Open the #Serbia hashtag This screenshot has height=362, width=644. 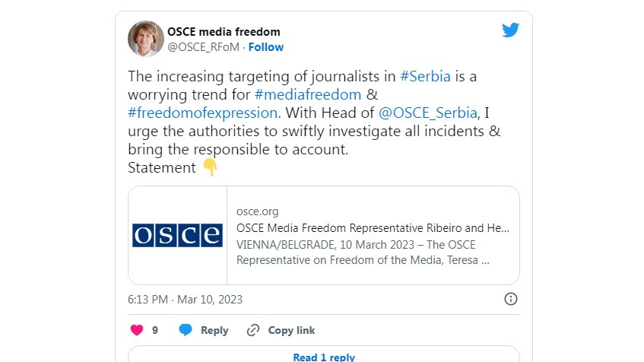tap(425, 76)
